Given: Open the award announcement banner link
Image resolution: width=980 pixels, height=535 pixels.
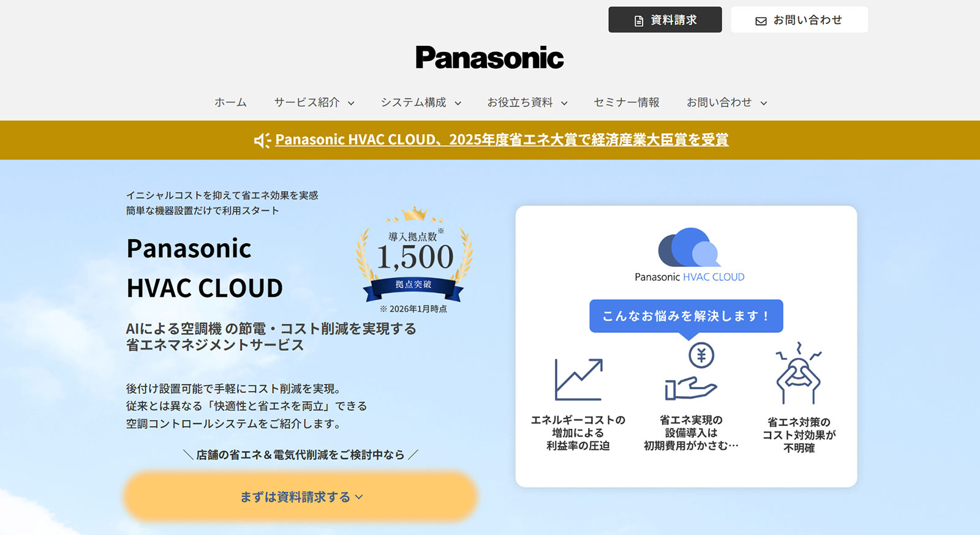Looking at the screenshot, I should point(502,140).
